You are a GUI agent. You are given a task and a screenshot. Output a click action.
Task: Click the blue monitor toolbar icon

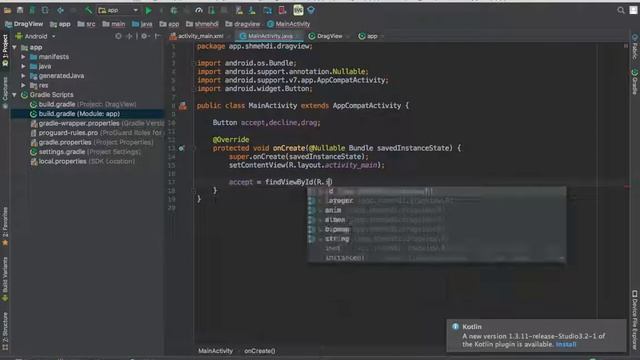(268, 10)
